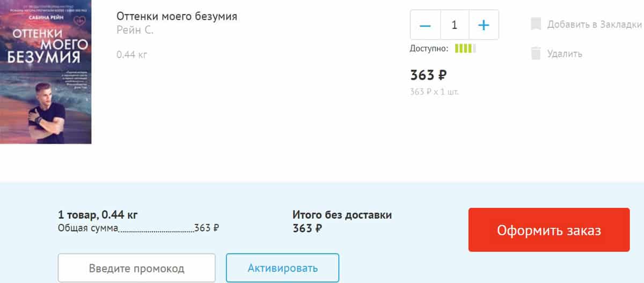Click the '1 товар, 0.44 кг' summary heading
This screenshot has width=644, height=283.
click(x=98, y=215)
